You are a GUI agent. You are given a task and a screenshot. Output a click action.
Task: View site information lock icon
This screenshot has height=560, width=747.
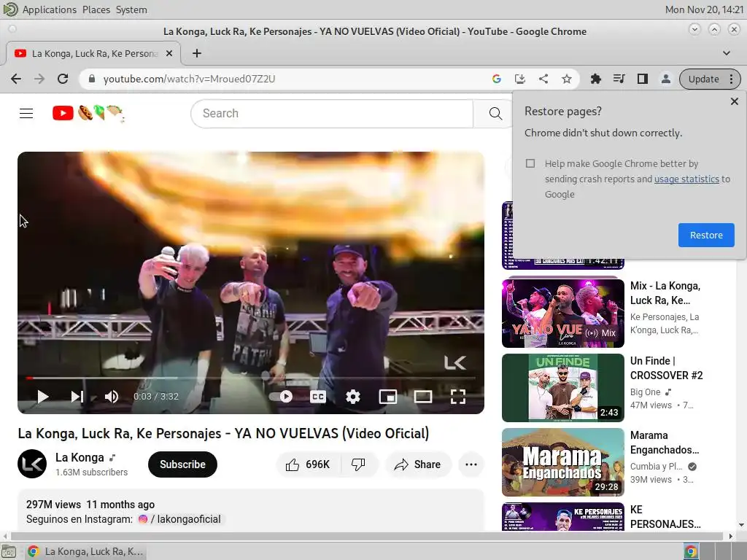92,79
